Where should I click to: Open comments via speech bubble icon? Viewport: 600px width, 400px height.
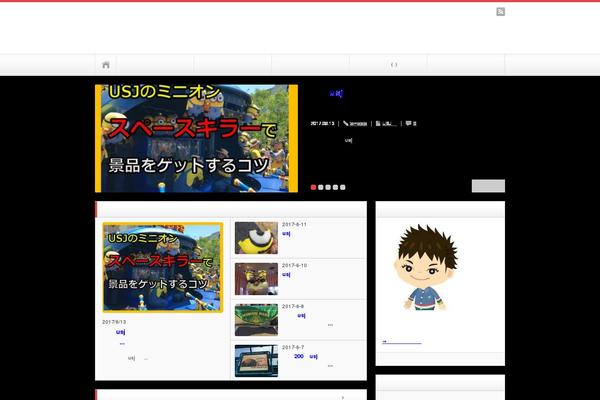(x=408, y=123)
